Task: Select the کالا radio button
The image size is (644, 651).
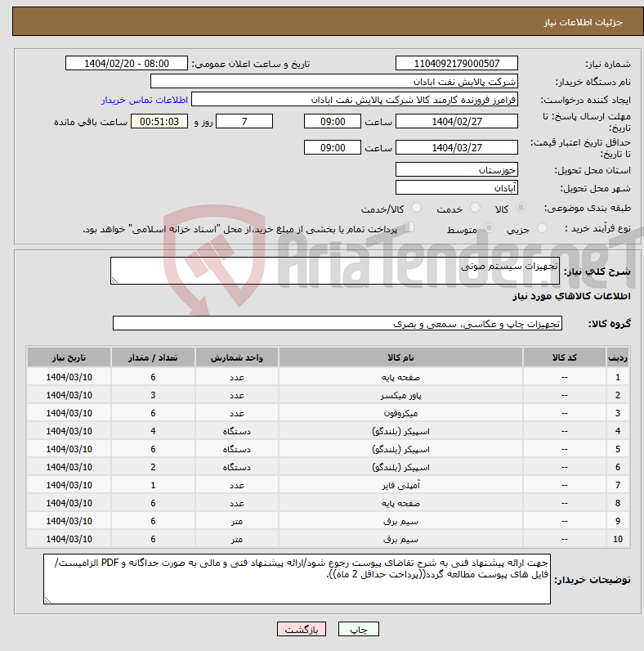Action: (521, 208)
